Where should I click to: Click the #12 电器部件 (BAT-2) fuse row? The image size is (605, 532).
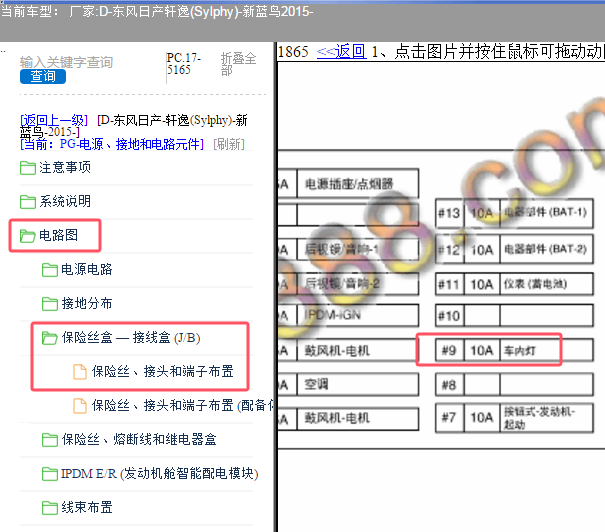pos(514,250)
